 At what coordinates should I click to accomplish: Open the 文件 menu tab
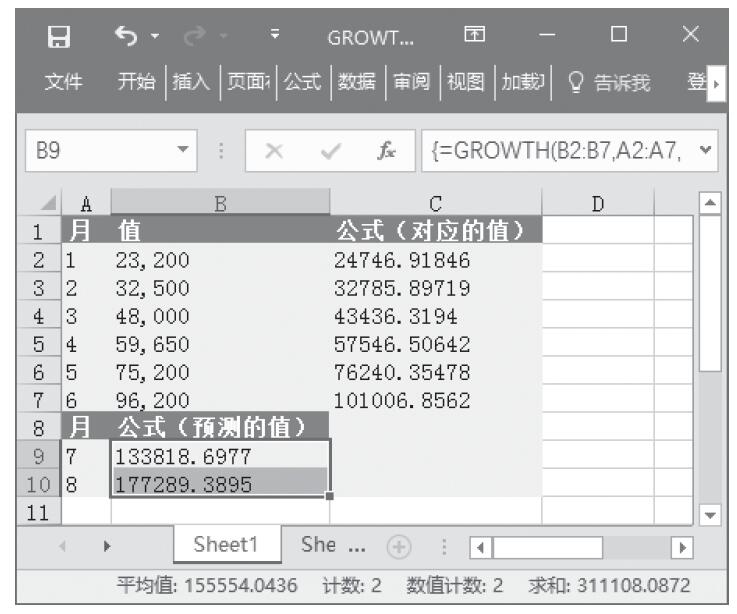click(63, 83)
